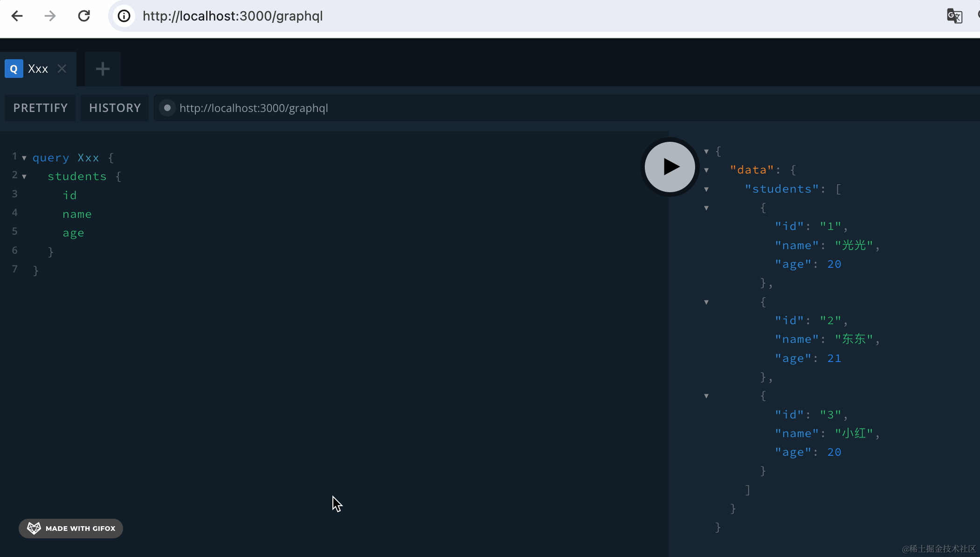The image size is (980, 557).
Task: Select the Xxx query tab
Action: pyautogui.click(x=38, y=69)
